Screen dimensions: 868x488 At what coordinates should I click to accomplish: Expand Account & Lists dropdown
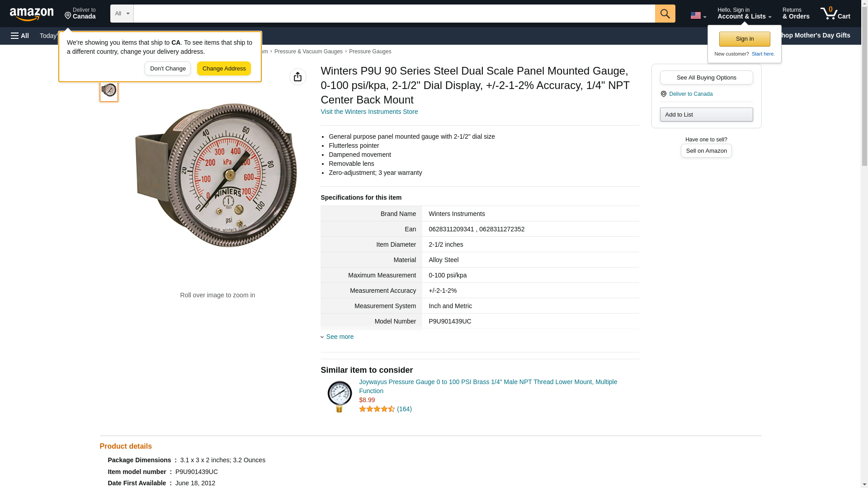click(x=744, y=14)
